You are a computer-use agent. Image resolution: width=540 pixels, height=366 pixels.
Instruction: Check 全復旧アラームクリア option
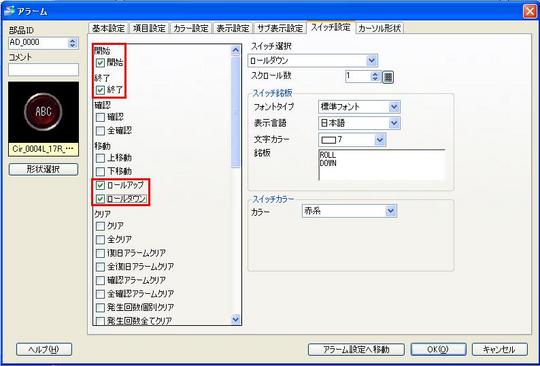point(100,266)
